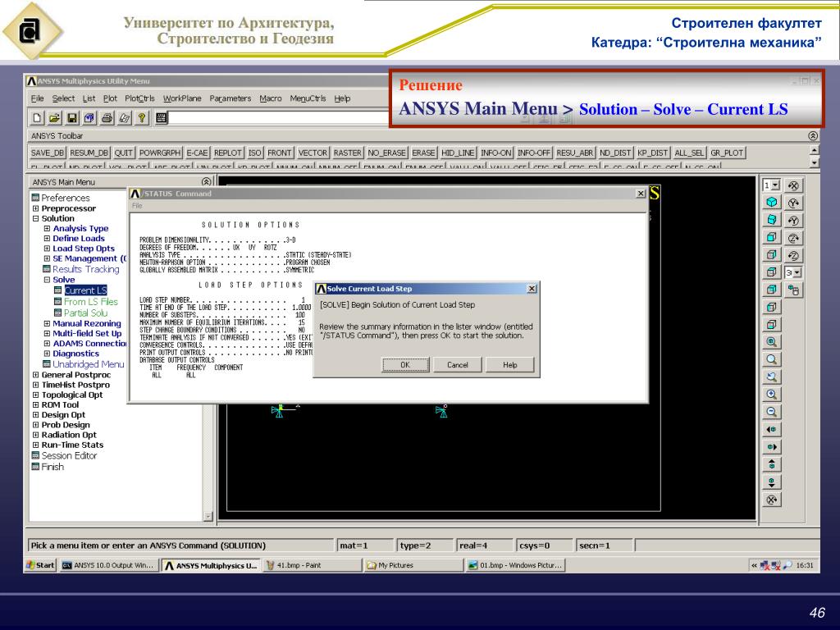Click Finish in ANSYS Main Menu
Screen dimensions: 840x630
click(x=52, y=467)
